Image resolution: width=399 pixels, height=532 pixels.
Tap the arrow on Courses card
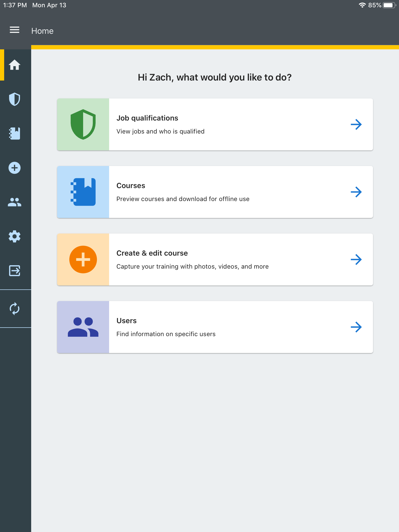[x=356, y=192]
